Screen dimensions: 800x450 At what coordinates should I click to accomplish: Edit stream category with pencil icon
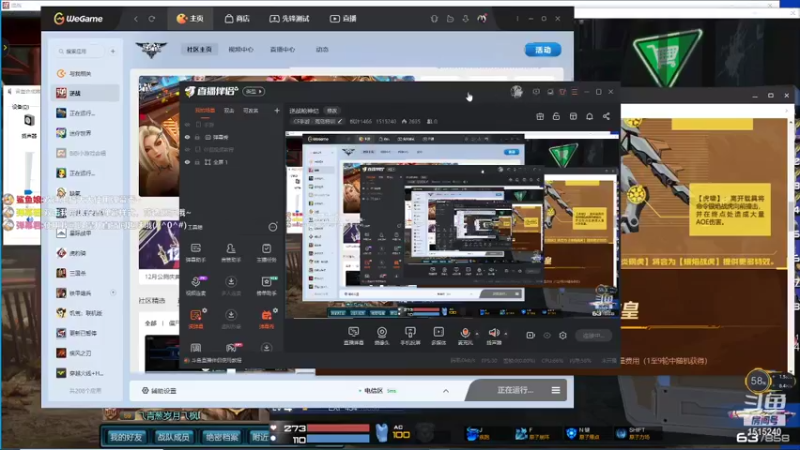tap(340, 121)
